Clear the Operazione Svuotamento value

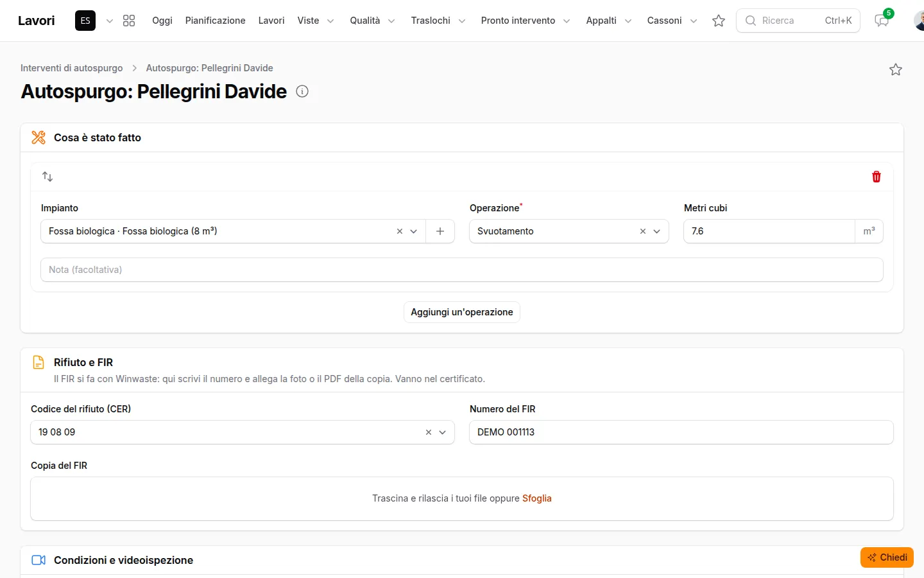[x=643, y=231]
